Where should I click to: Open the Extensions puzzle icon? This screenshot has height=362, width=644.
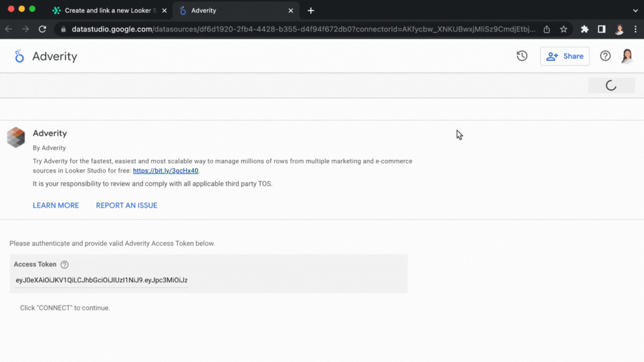[x=584, y=29]
